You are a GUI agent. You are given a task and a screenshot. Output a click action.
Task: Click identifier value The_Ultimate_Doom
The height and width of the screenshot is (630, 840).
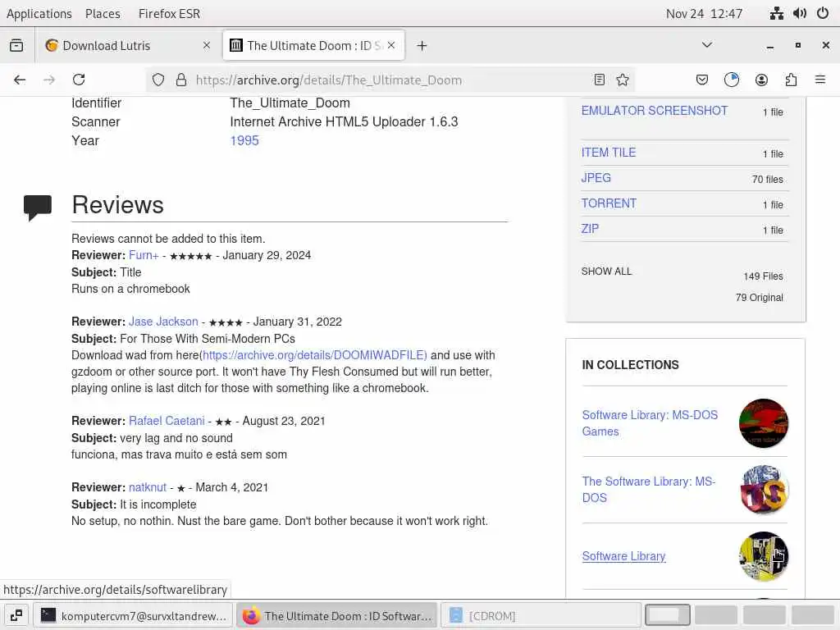(290, 103)
